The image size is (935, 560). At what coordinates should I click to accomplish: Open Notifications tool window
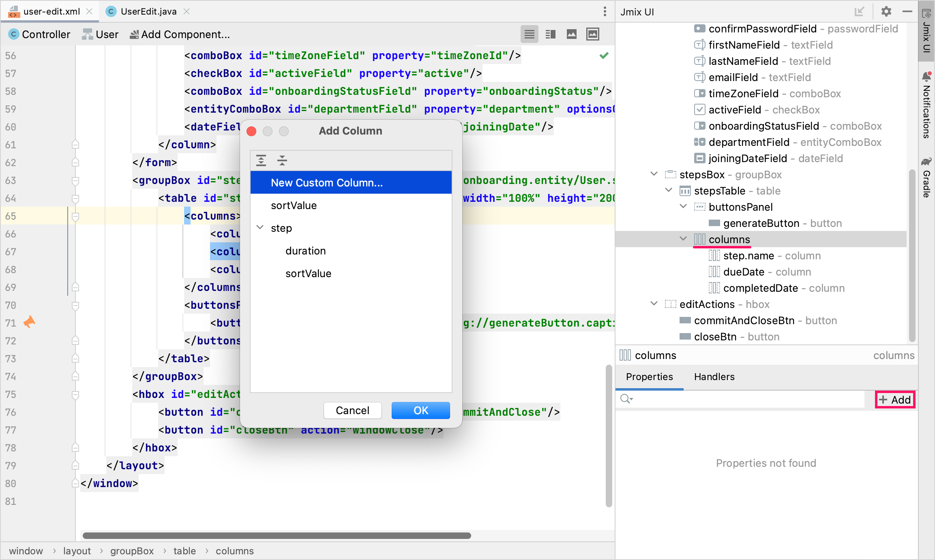[x=927, y=105]
